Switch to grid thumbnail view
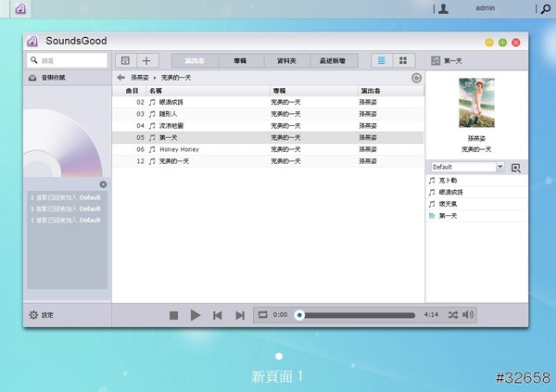 point(403,60)
